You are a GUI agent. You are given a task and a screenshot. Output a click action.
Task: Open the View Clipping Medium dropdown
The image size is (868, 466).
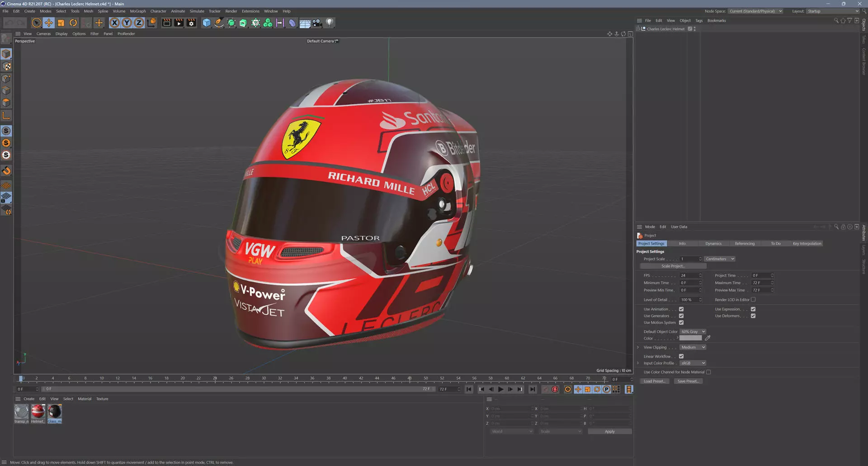pos(693,347)
